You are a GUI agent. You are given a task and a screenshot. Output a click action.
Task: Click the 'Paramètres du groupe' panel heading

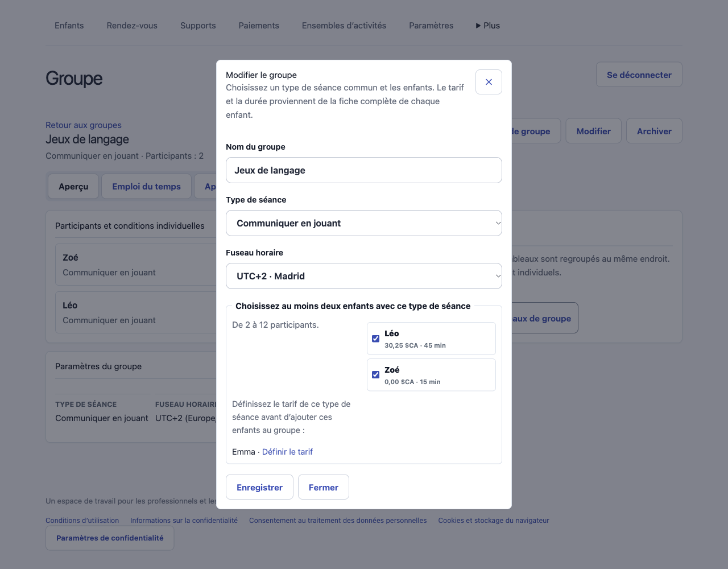[x=98, y=366]
